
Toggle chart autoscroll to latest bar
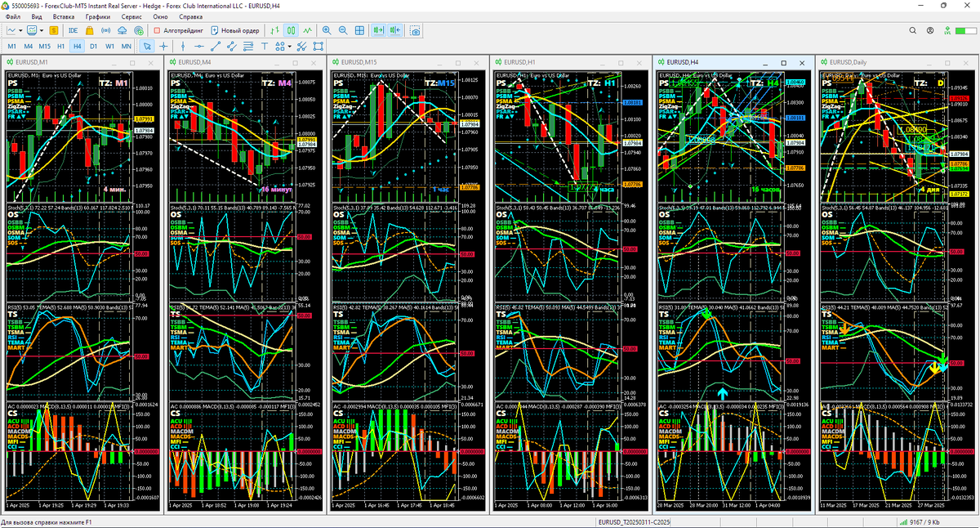tap(379, 30)
